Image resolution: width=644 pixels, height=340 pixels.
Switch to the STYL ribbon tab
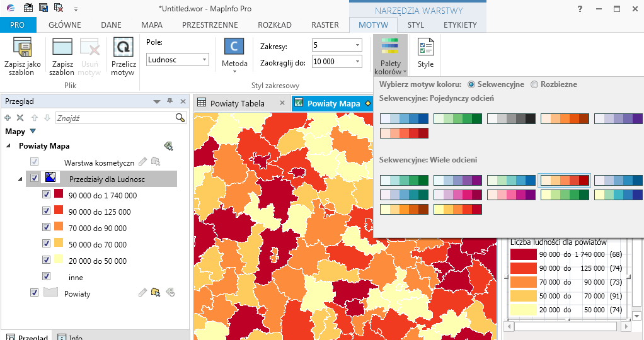(416, 25)
